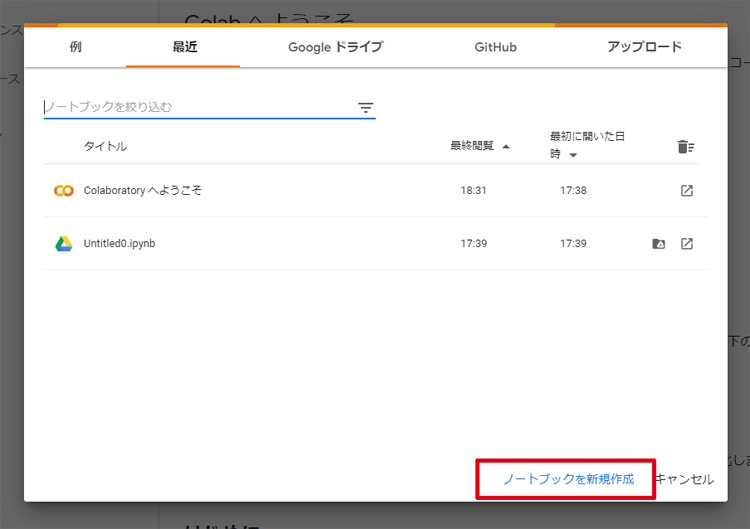Click the キャンセル button
Viewport: 750px width, 529px height.
coord(684,479)
